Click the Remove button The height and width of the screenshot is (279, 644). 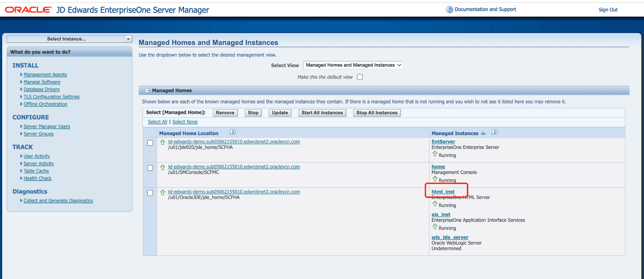225,113
